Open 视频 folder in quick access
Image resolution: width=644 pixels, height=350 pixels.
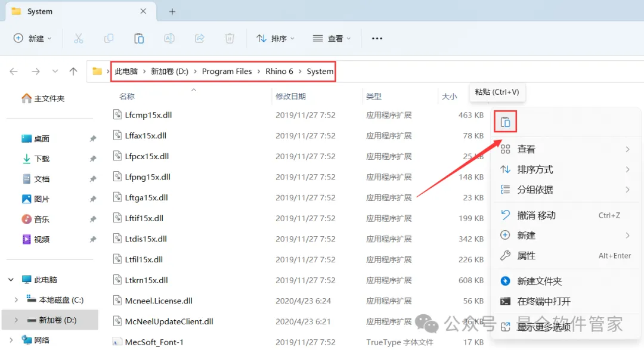[36, 240]
